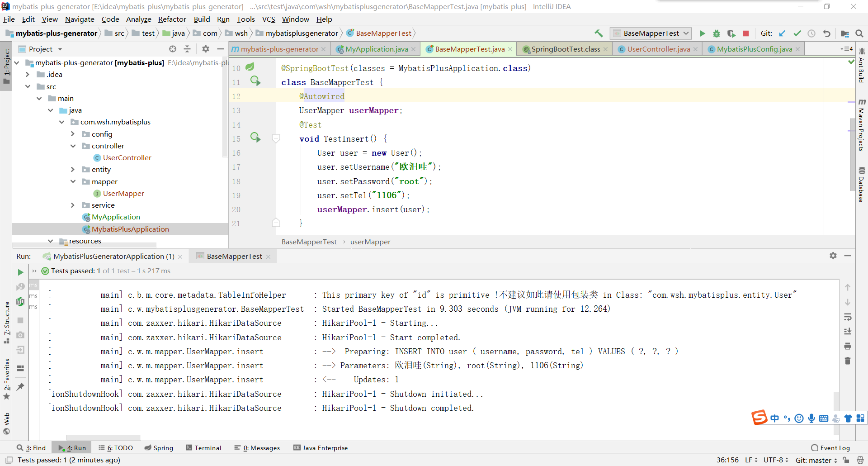The height and width of the screenshot is (466, 868).
Task: Rerun tests in Run panel
Action: pyautogui.click(x=20, y=272)
